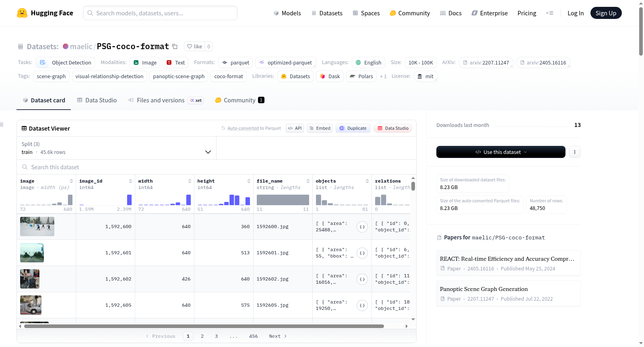Click the Duplicate button
This screenshot has height=347, width=644.
(x=353, y=128)
